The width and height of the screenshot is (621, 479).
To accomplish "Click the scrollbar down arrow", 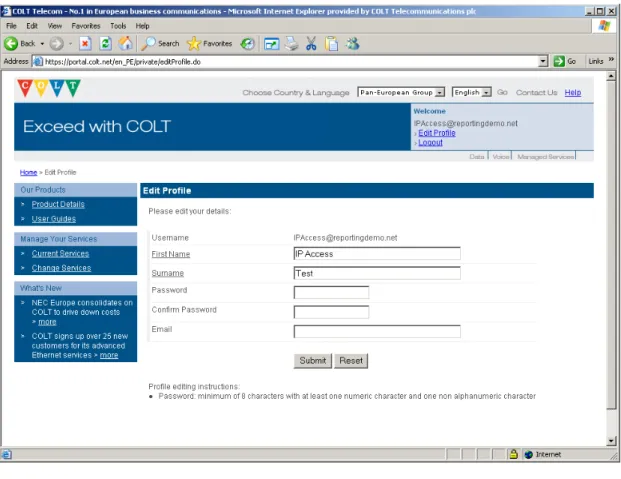I will pos(611,441).
